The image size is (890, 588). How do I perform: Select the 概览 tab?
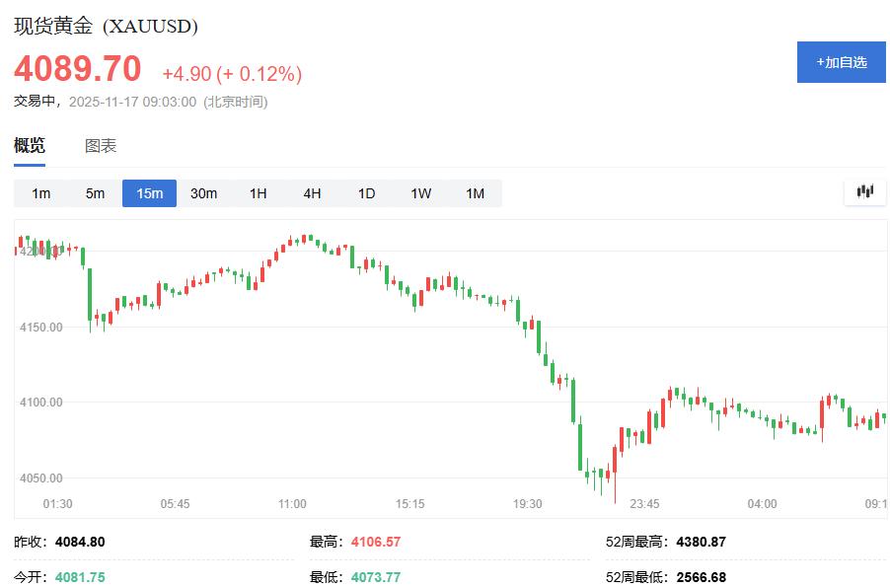point(30,145)
